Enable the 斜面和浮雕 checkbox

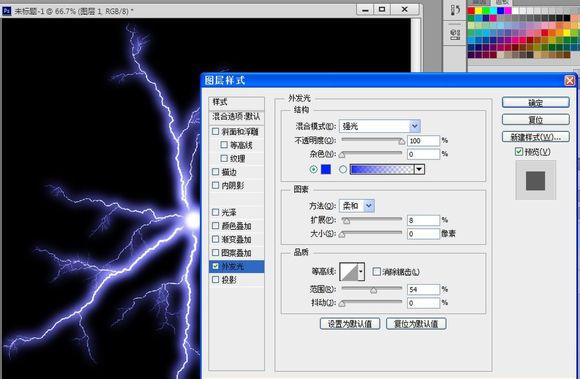coord(216,131)
